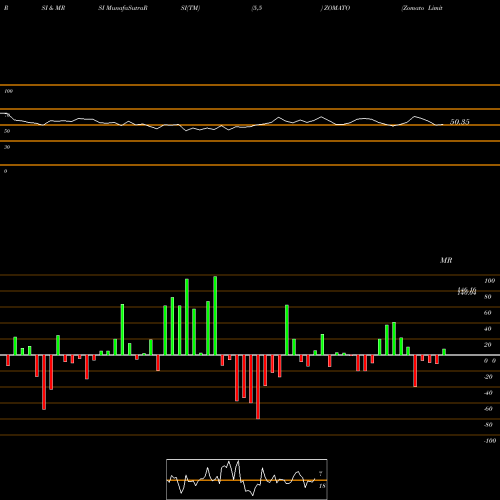This screenshot has height=500, width=500.
Task: Click MR axis label 60
Action: tap(488, 313)
